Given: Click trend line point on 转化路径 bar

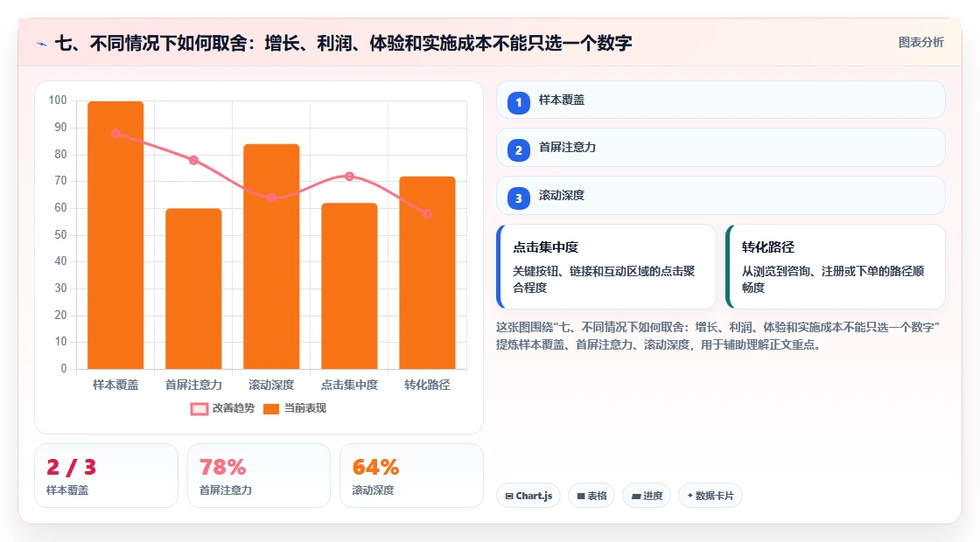Looking at the screenshot, I should tap(427, 213).
